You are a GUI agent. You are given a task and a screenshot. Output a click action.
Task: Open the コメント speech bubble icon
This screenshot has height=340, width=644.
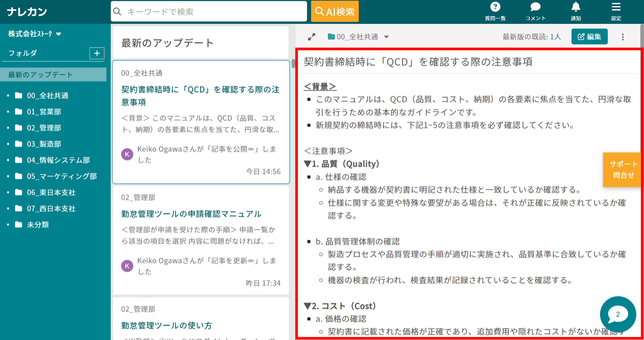tap(535, 7)
